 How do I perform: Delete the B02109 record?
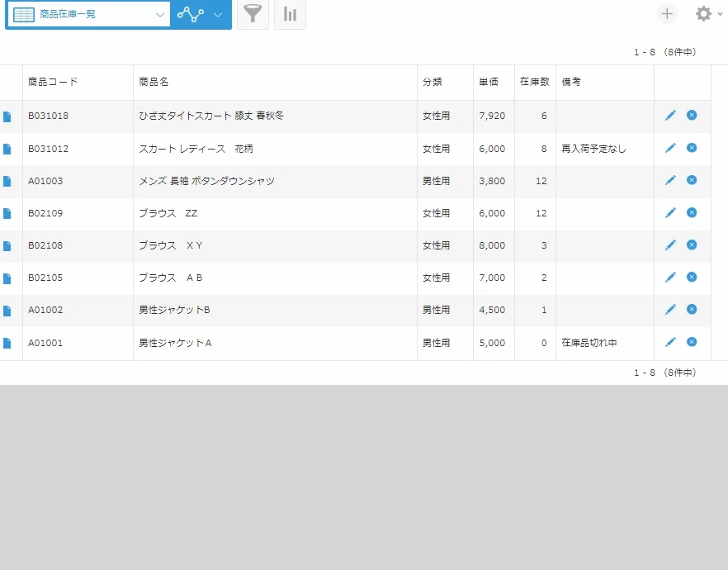[x=692, y=212]
